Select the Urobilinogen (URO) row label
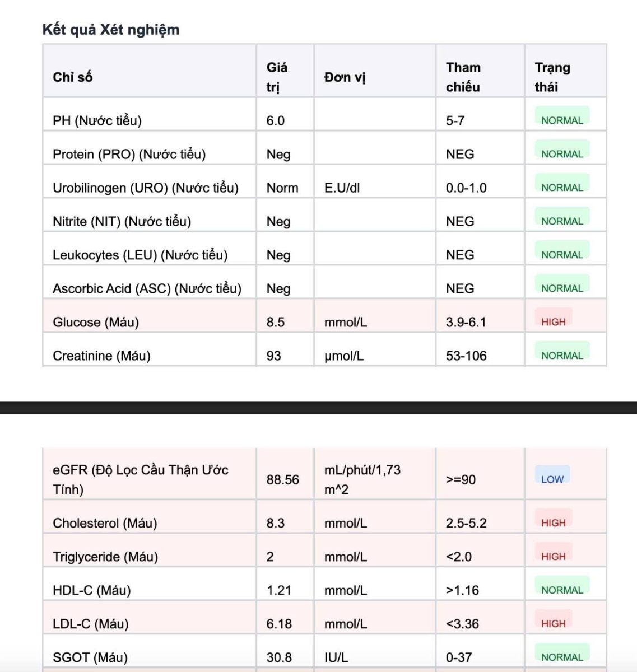637x672 pixels. (x=146, y=188)
